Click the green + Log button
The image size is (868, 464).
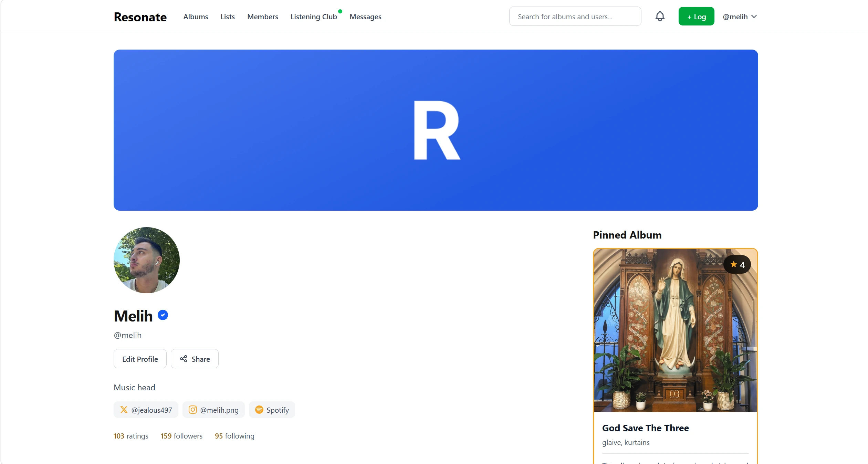pyautogui.click(x=696, y=16)
